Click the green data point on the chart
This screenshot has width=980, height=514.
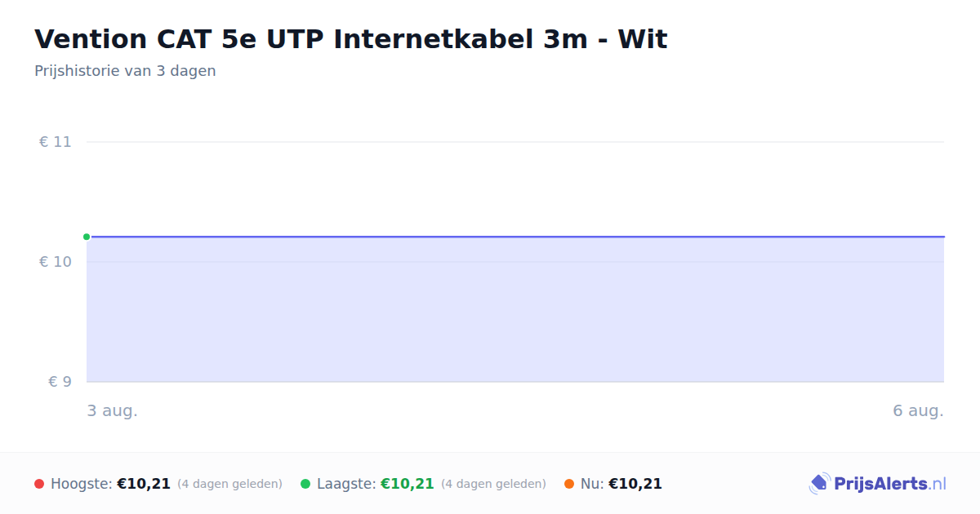87,237
